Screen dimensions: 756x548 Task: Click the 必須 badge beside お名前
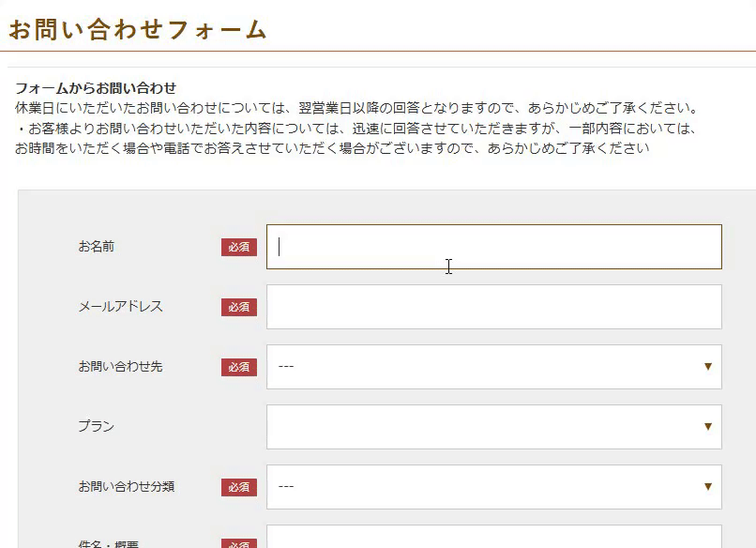tap(239, 247)
